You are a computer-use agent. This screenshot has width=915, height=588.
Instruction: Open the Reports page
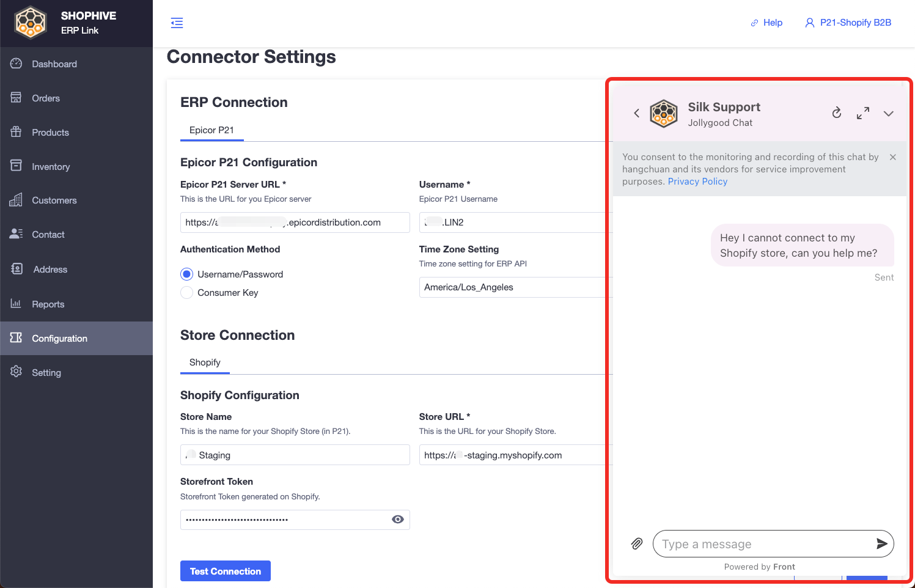(76, 304)
